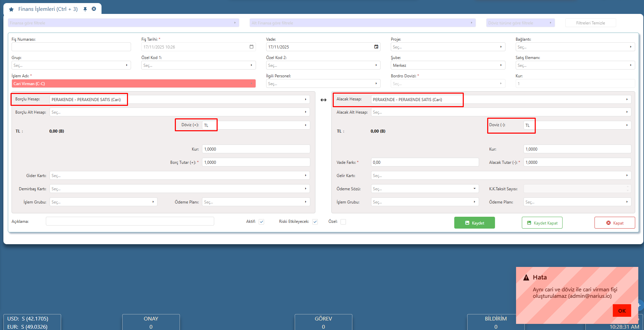Open the Döviz türüne göre filtrele dropdown
The height and width of the screenshot is (330, 644).
(x=520, y=23)
